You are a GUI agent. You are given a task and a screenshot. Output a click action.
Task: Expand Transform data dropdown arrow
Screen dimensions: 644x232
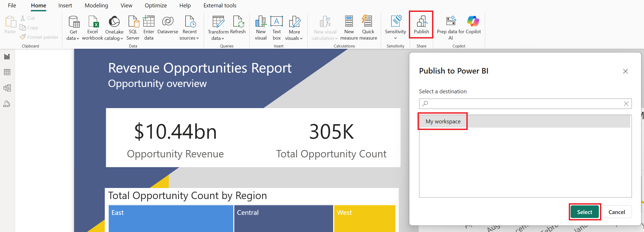click(223, 38)
